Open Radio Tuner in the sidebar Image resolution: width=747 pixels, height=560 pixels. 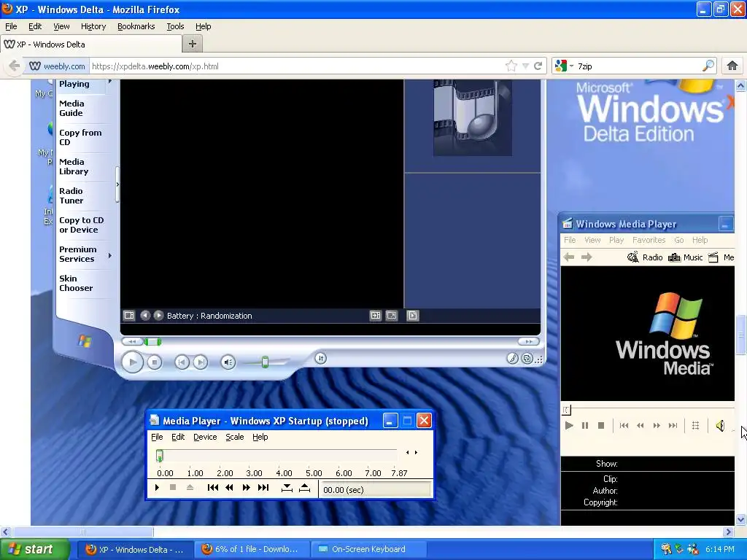coord(71,195)
